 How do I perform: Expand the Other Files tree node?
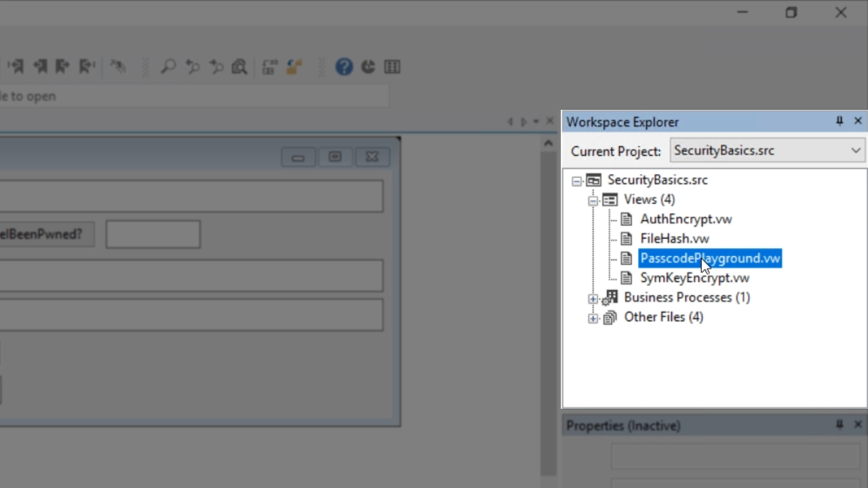click(x=593, y=319)
